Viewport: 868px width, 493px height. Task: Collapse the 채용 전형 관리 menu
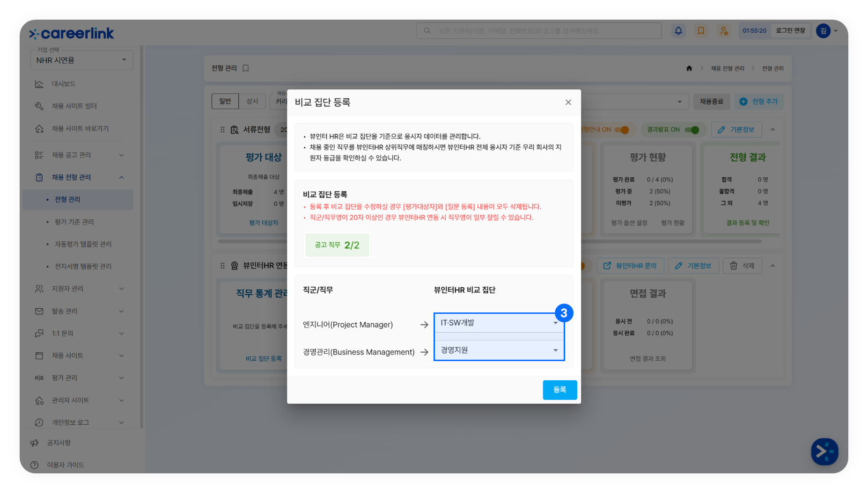click(x=122, y=177)
